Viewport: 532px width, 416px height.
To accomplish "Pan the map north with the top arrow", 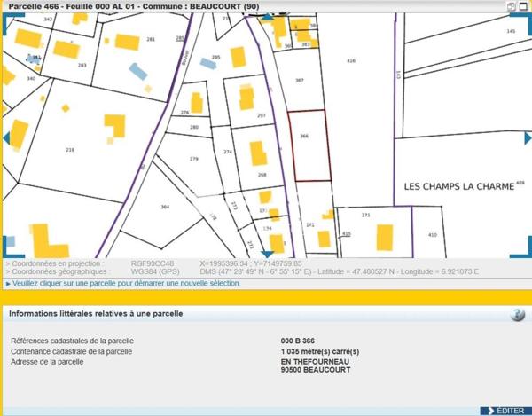I will pos(268,17).
